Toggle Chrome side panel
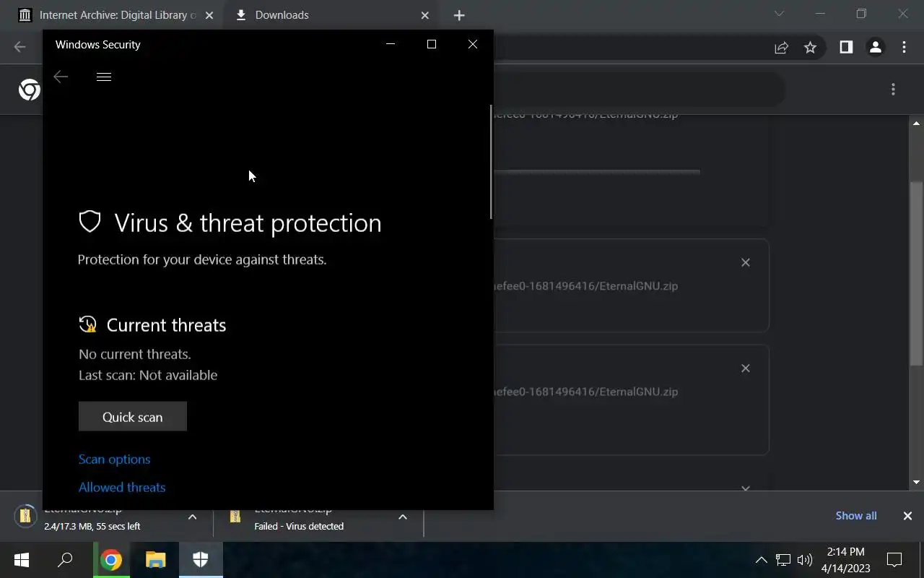The height and width of the screenshot is (578, 924). pyautogui.click(x=846, y=48)
